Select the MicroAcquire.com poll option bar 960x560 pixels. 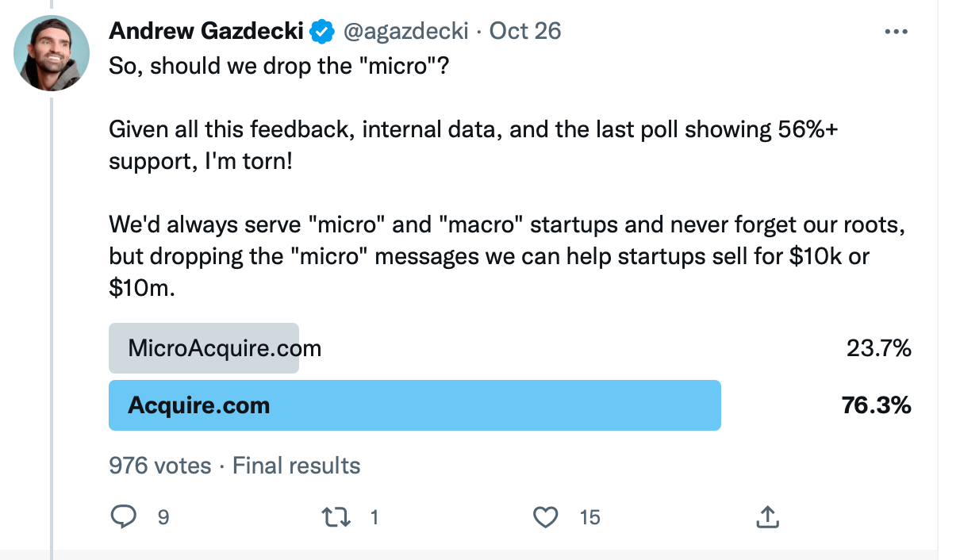click(204, 348)
